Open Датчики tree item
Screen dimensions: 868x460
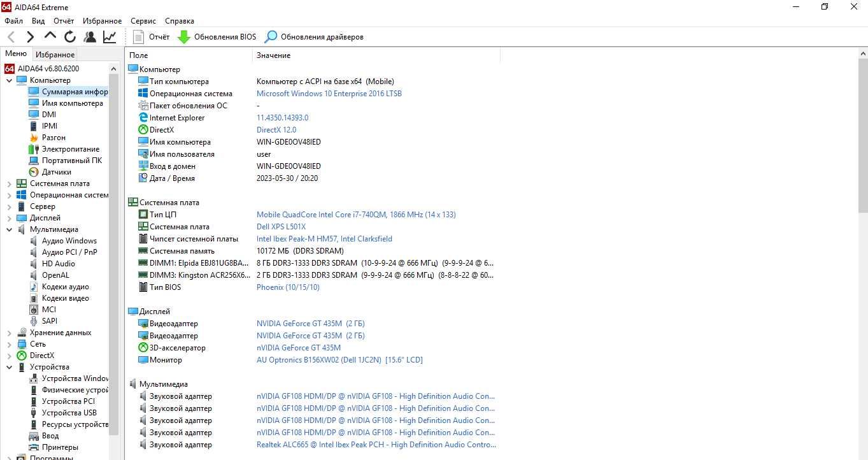coord(50,171)
